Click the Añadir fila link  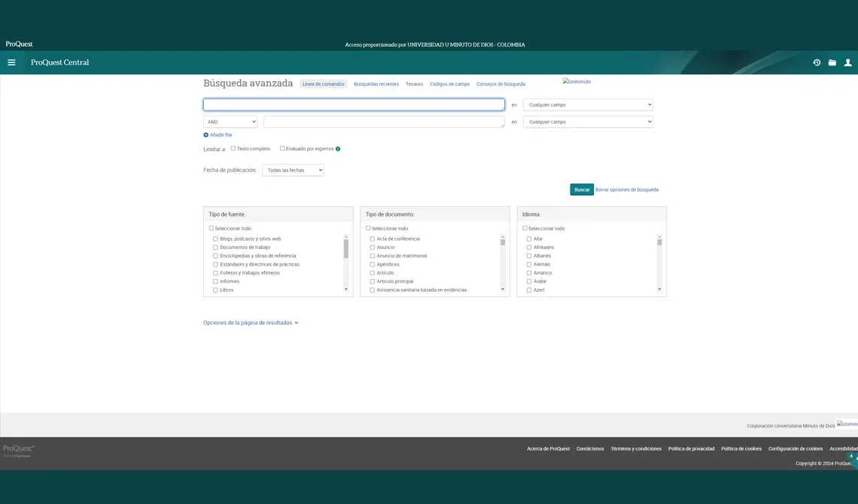coord(221,135)
